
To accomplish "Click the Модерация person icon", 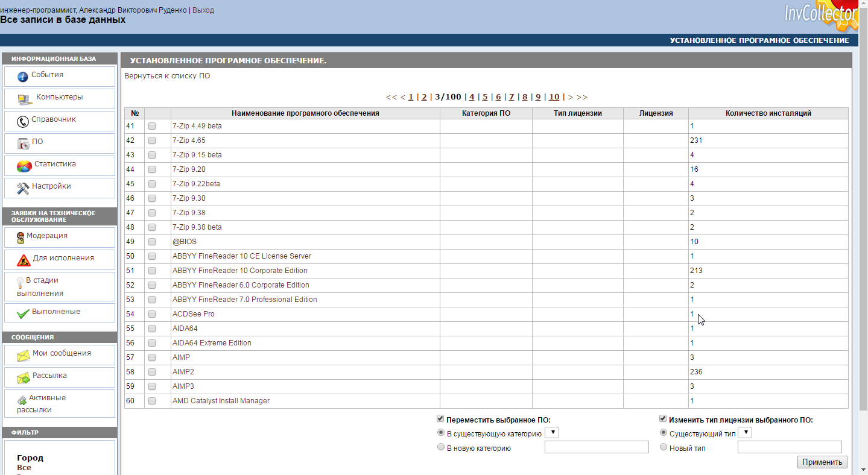I will tap(21, 237).
